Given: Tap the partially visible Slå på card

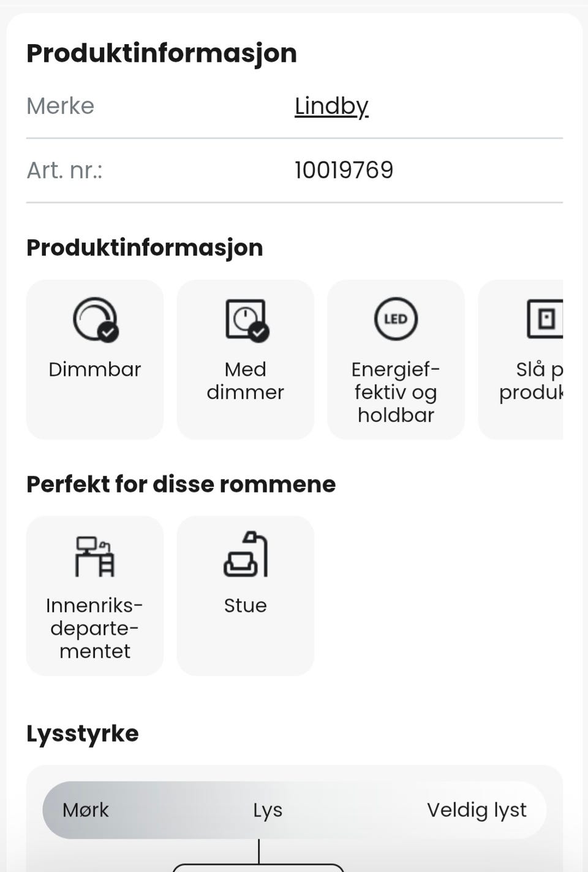Looking at the screenshot, I should (x=521, y=359).
